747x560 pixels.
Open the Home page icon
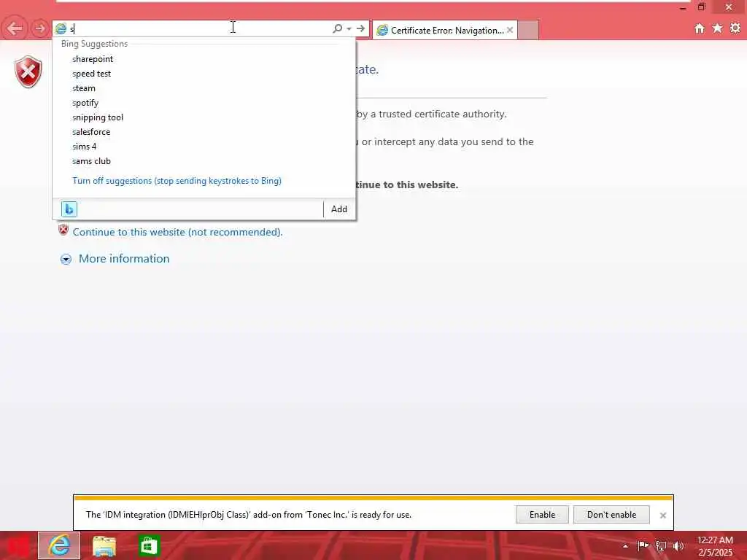tap(700, 28)
